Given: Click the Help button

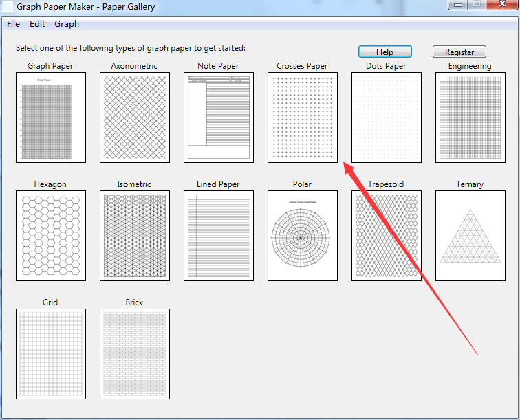Looking at the screenshot, I should click(385, 52).
